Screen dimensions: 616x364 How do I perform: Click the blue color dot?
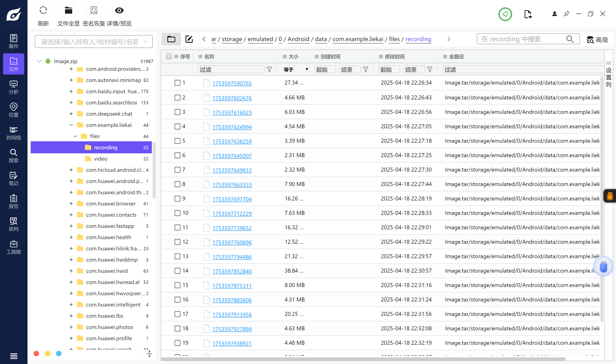[x=59, y=353]
